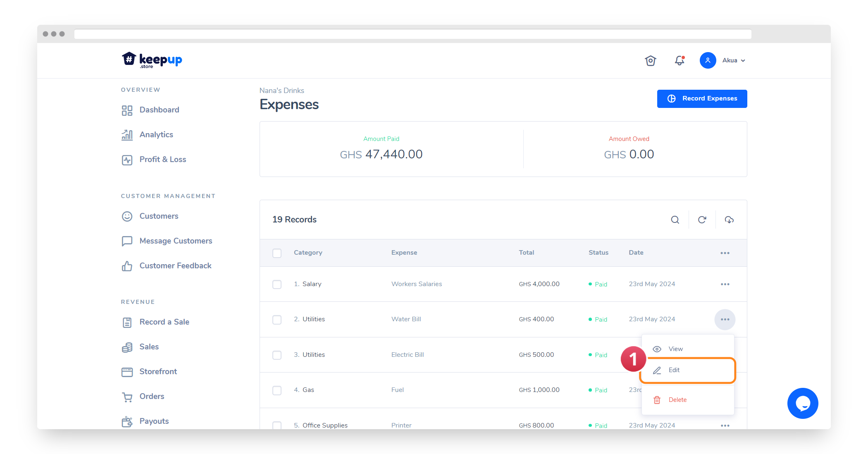
Task: Click the Record Expenses button
Action: click(x=702, y=98)
